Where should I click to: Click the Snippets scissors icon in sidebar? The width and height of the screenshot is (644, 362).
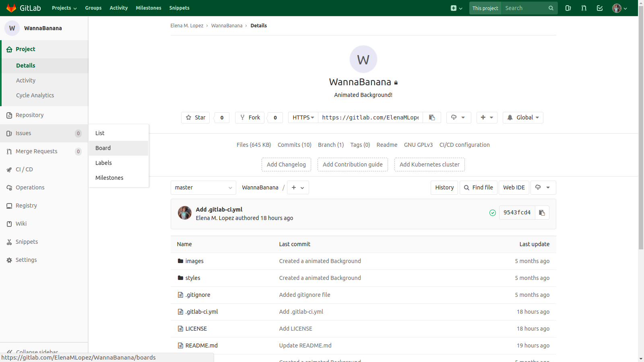(x=9, y=242)
